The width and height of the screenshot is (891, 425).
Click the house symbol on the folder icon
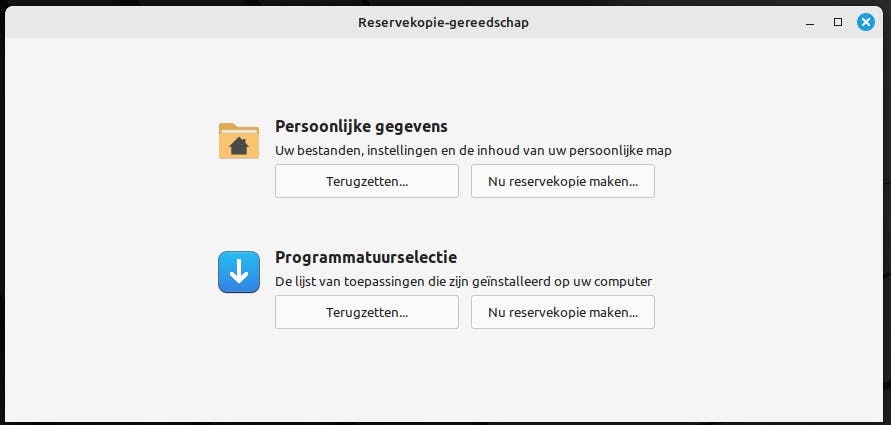point(239,146)
